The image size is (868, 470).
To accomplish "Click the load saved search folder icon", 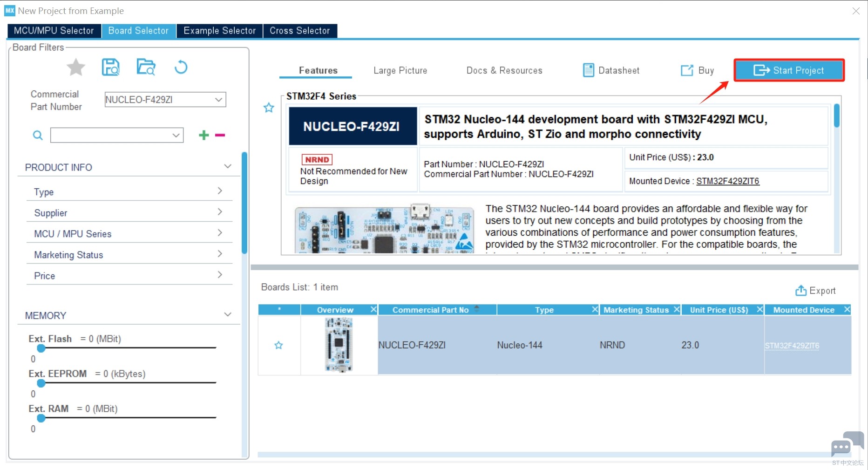I will [146, 67].
